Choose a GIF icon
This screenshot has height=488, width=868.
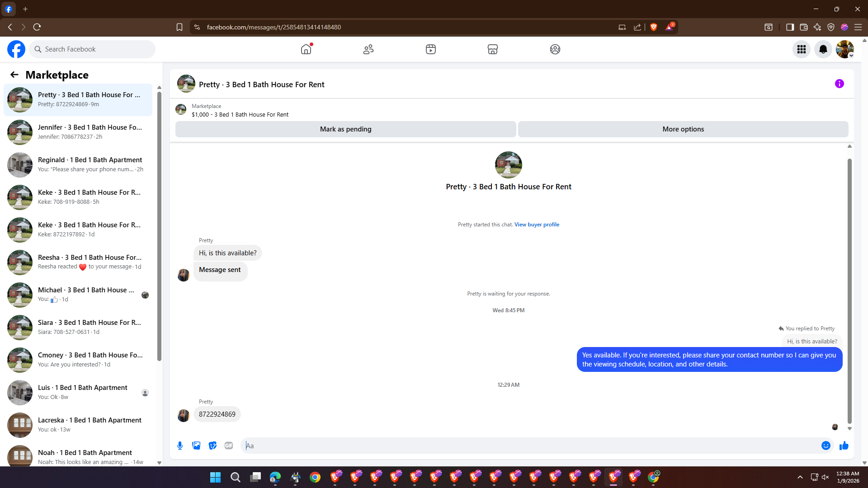(229, 446)
